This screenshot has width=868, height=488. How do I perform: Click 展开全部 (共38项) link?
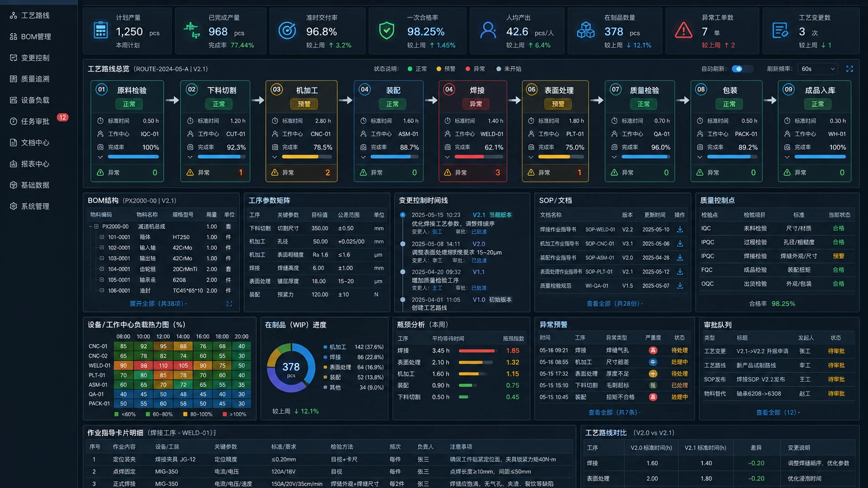point(158,304)
